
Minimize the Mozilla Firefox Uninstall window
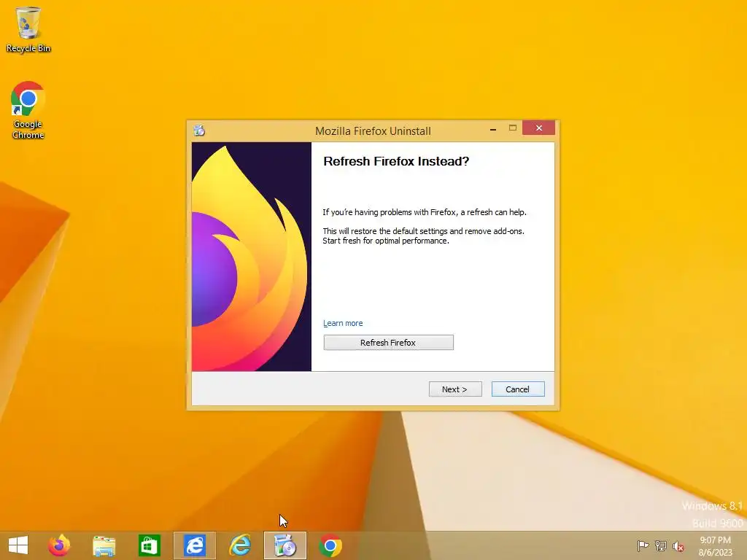coord(493,128)
